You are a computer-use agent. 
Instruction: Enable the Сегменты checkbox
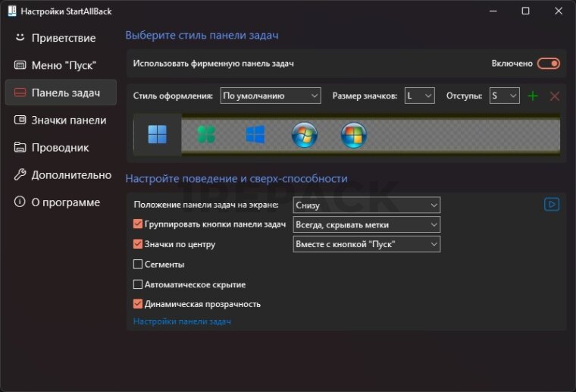tap(138, 265)
